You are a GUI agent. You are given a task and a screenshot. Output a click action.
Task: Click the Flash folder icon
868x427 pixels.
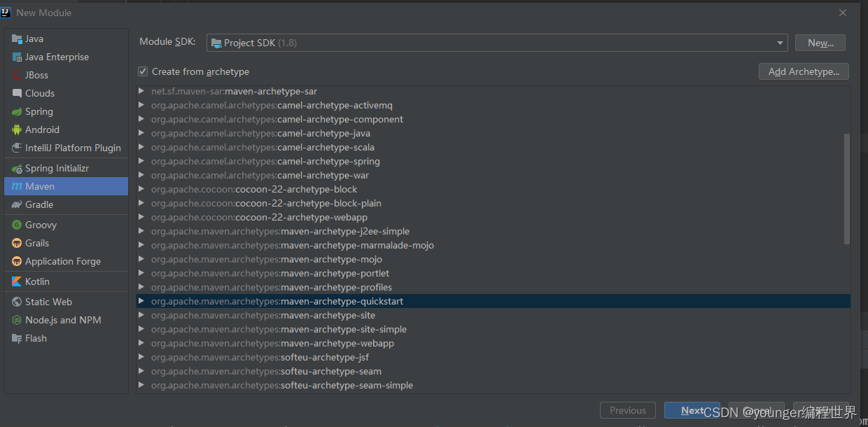[x=17, y=338]
